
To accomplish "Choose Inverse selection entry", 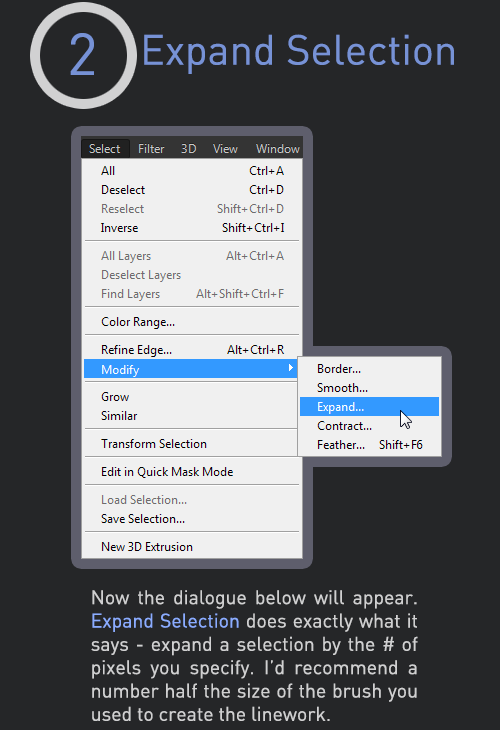I will click(192, 228).
